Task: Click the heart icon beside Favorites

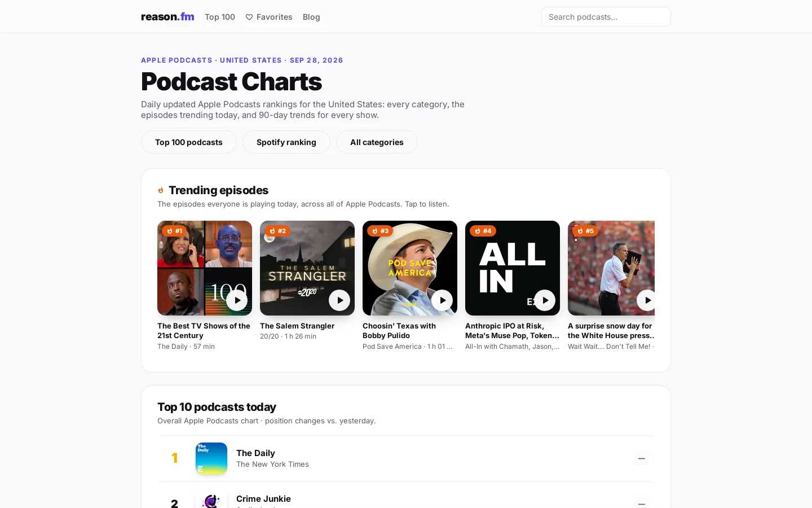Action: pyautogui.click(x=249, y=17)
